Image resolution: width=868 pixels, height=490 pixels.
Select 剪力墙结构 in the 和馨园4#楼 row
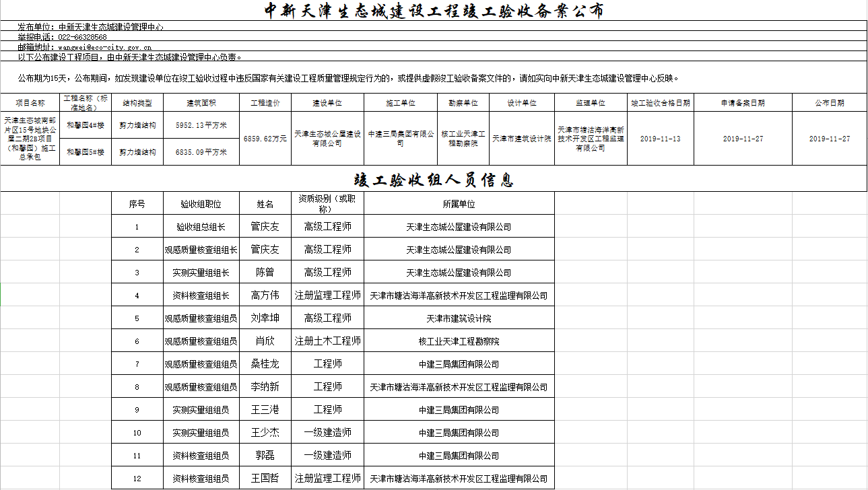(x=137, y=125)
